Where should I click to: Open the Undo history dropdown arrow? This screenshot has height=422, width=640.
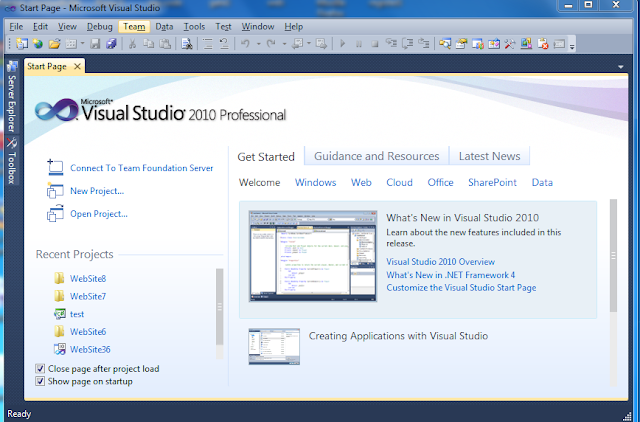[x=258, y=43]
